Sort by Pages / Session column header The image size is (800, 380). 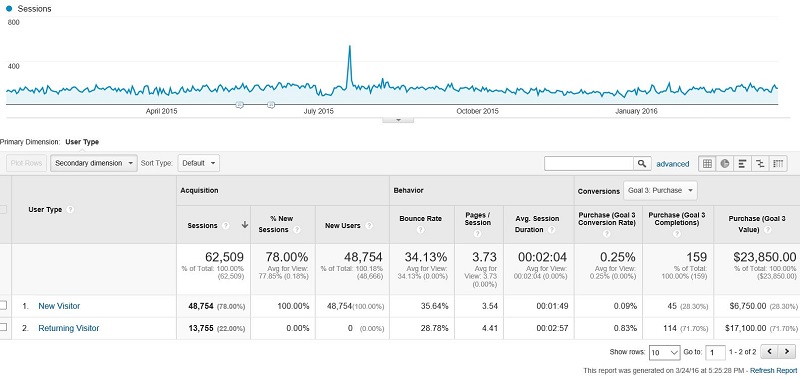pyautogui.click(x=478, y=219)
